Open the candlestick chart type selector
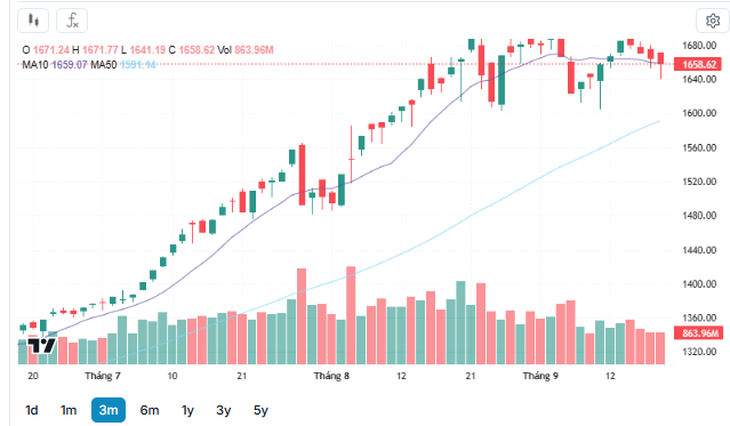 click(33, 21)
